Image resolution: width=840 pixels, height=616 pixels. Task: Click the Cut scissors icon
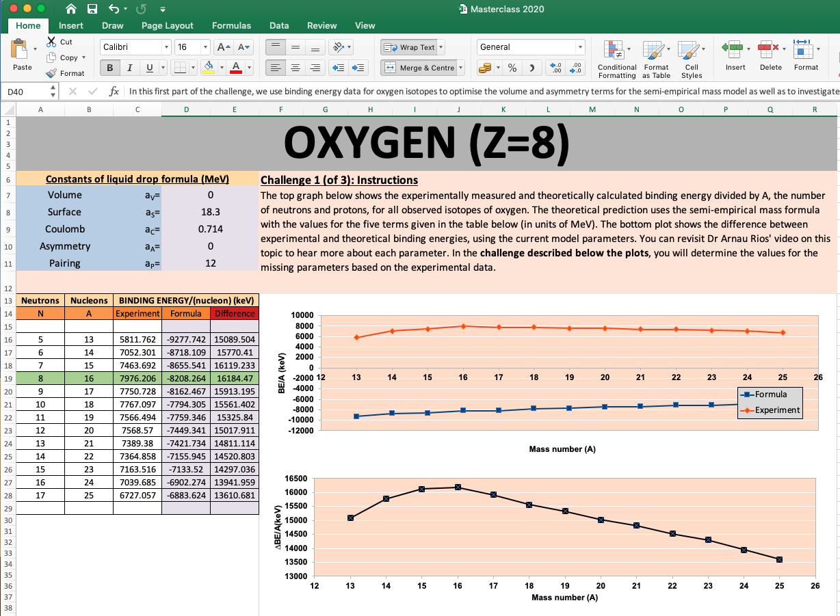(x=51, y=42)
